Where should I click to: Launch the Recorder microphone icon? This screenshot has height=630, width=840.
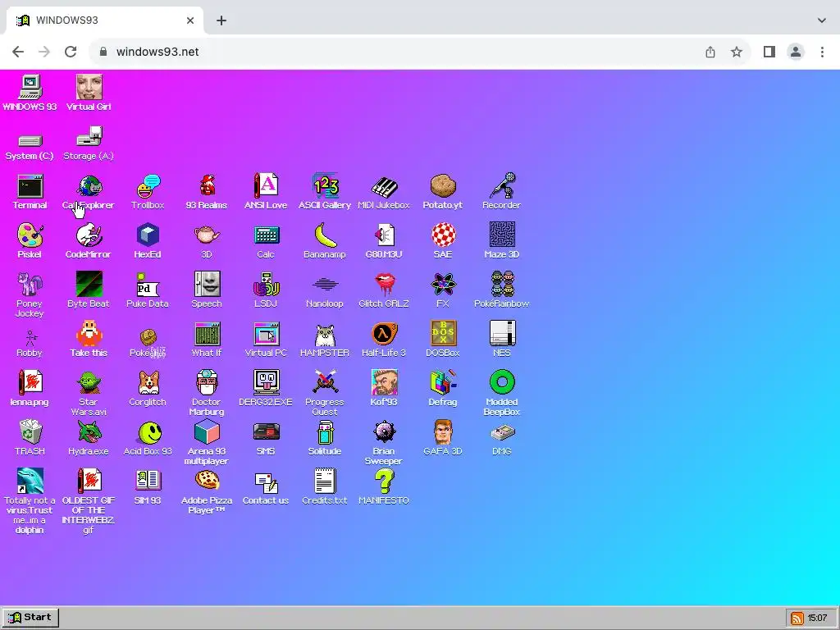pos(502,185)
